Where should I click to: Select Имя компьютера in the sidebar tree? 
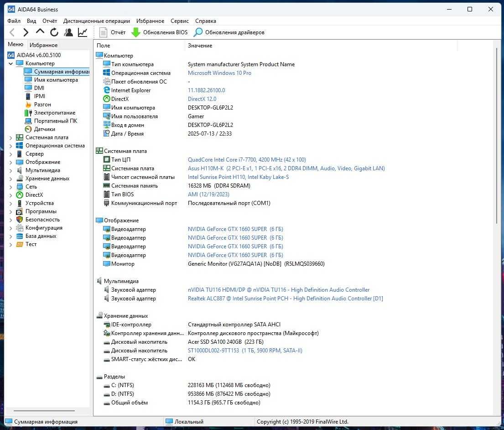(52, 80)
